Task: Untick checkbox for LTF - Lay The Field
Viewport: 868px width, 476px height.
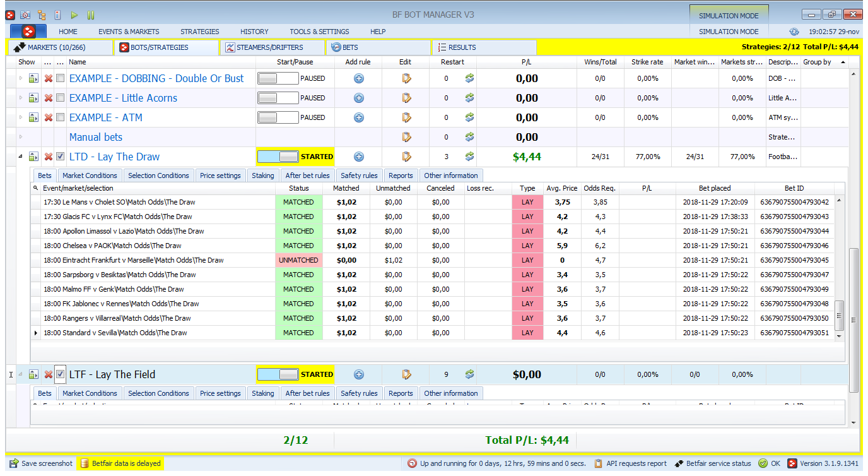Action: (x=60, y=374)
